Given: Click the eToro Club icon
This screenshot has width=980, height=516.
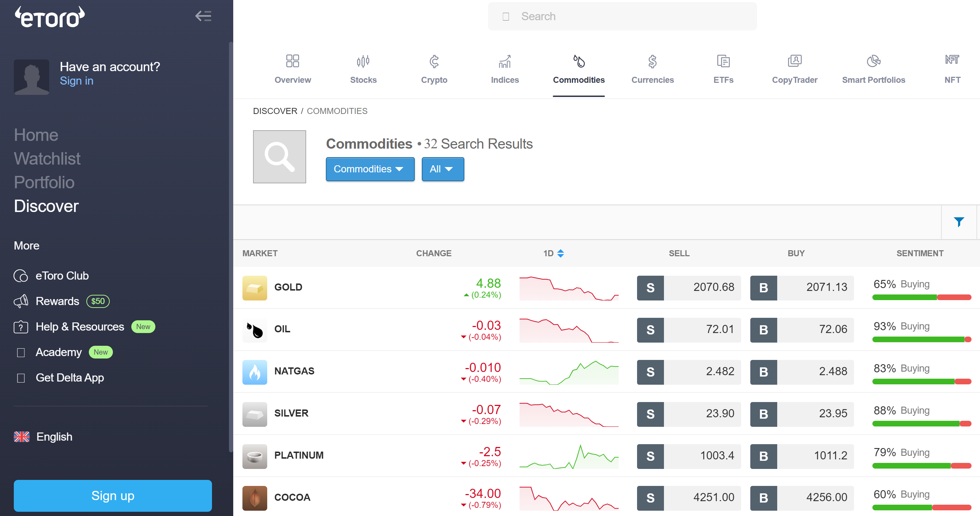Looking at the screenshot, I should click(x=21, y=275).
